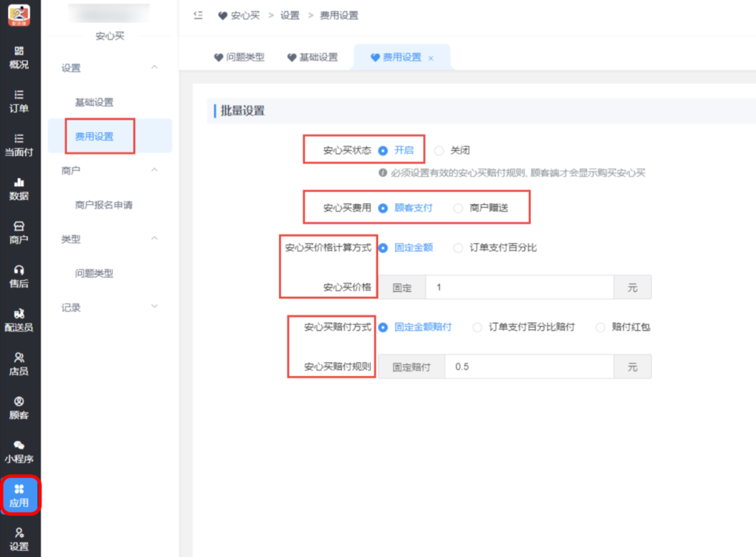Click 设置 in the breadcrumb navigation
This screenshot has height=557, width=756.
click(291, 15)
